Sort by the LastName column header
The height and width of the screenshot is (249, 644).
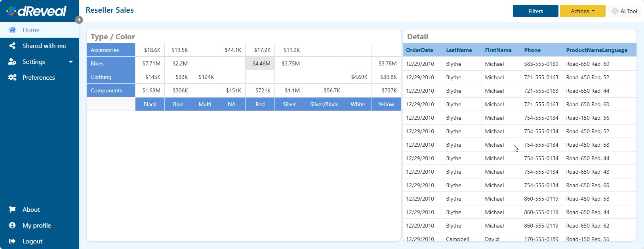point(462,50)
